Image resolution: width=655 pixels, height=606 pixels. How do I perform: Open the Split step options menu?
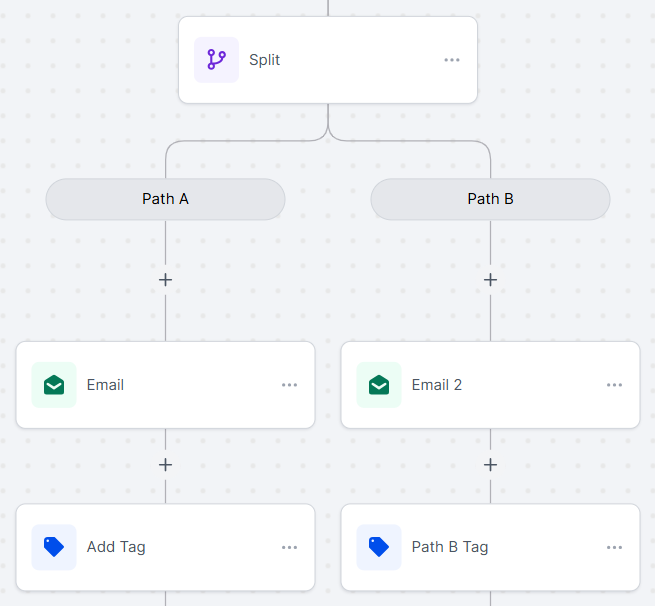pyautogui.click(x=452, y=60)
